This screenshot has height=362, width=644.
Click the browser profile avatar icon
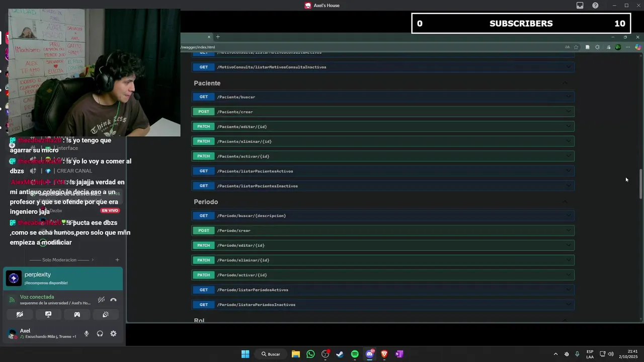(618, 47)
